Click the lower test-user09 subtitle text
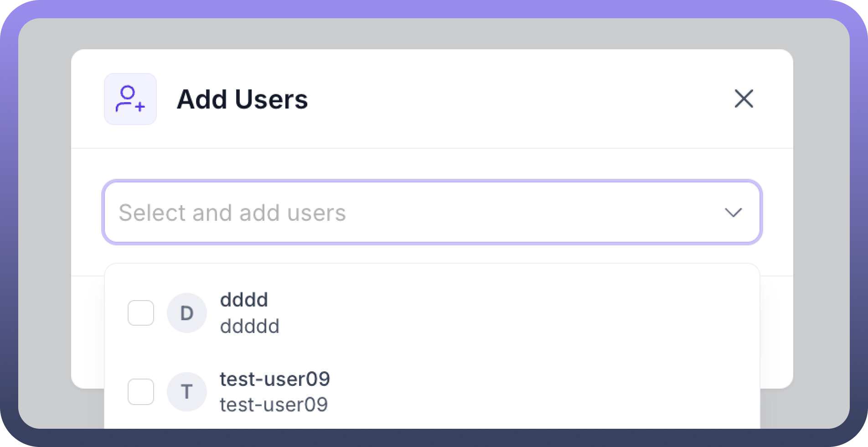The image size is (868, 447). (x=274, y=405)
